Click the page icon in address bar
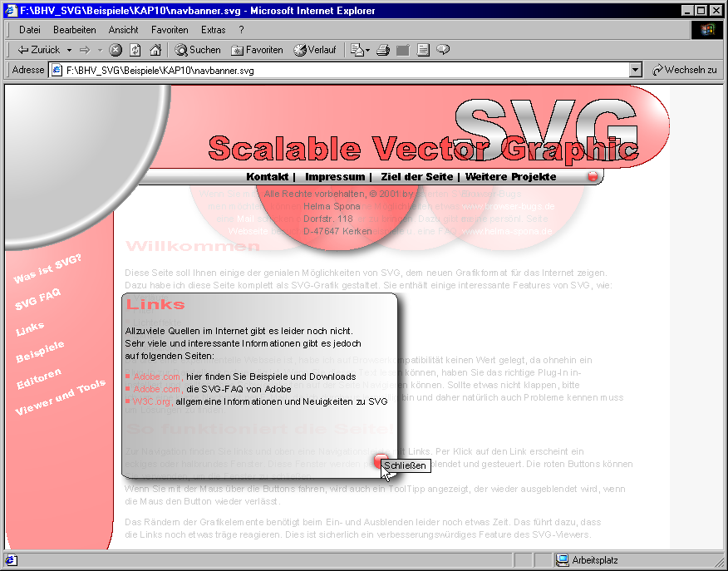This screenshot has width=728, height=571. tap(57, 71)
